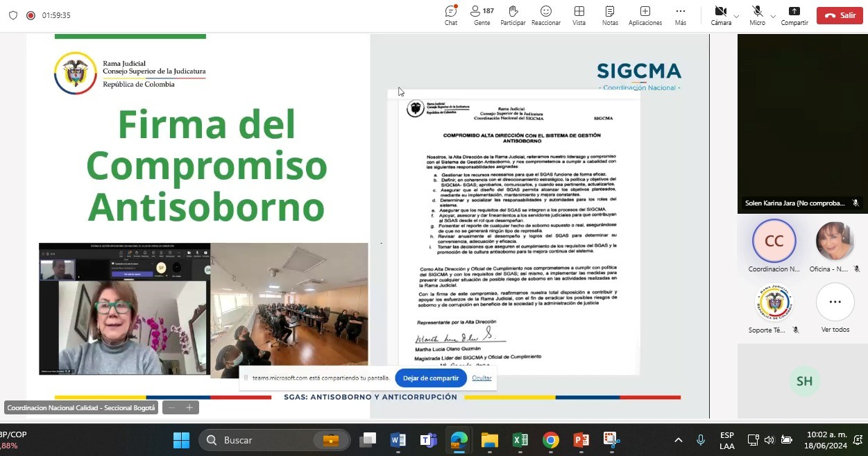Toggle the Micro mute button
This screenshot has height=456, width=868.
click(757, 15)
